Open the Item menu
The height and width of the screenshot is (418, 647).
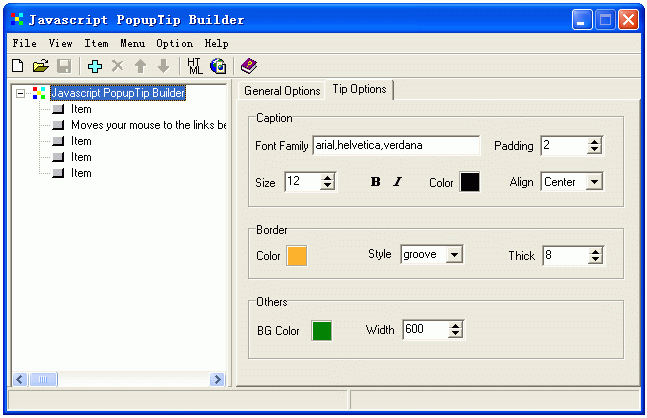[x=96, y=43]
